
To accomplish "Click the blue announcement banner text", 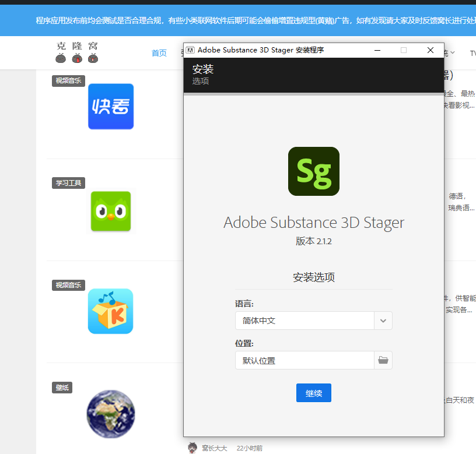I will tap(256, 20).
